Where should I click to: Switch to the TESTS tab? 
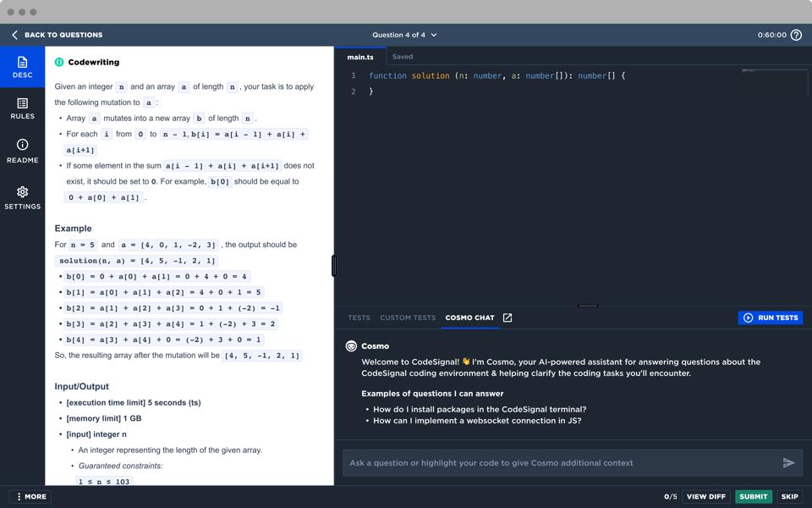[358, 317]
